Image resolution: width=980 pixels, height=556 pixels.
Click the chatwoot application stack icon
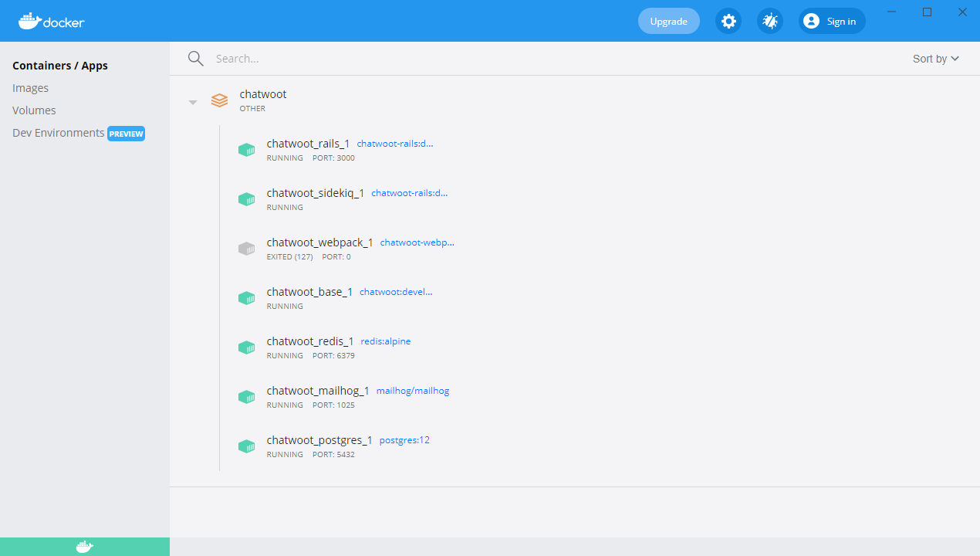[x=219, y=100]
